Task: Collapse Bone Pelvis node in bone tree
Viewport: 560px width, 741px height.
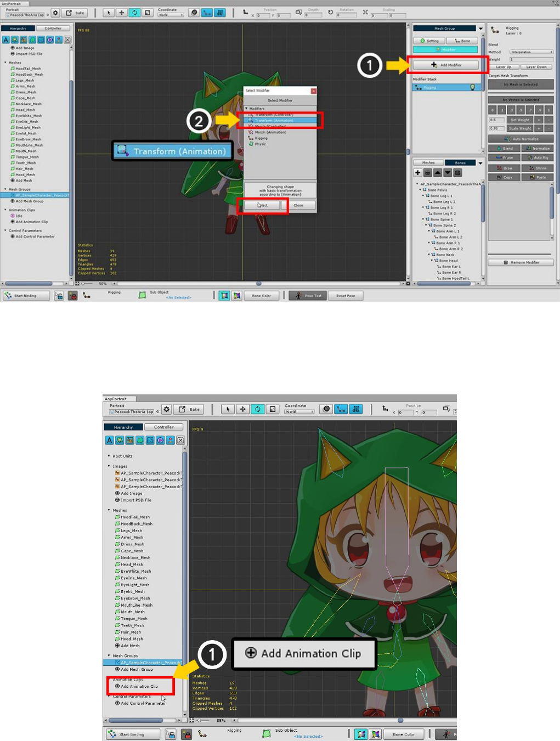Action: 420,190
